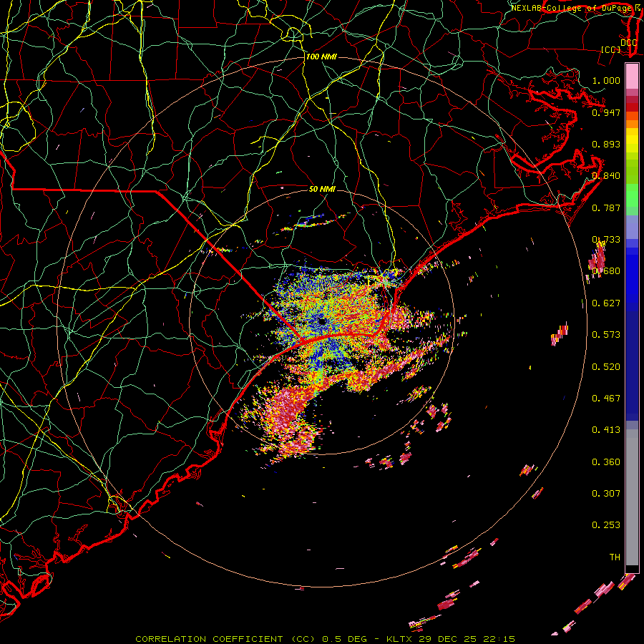Select the 0.947 scale value

click(606, 112)
